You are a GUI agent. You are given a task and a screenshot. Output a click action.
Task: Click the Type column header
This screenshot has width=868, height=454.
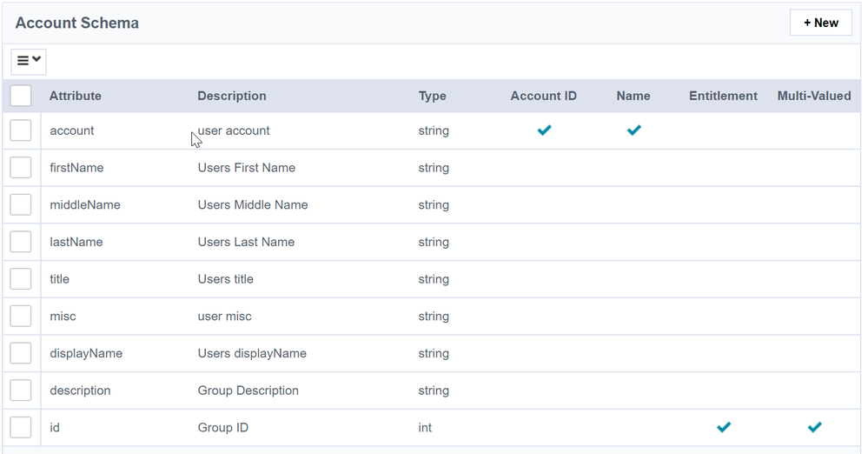(432, 96)
